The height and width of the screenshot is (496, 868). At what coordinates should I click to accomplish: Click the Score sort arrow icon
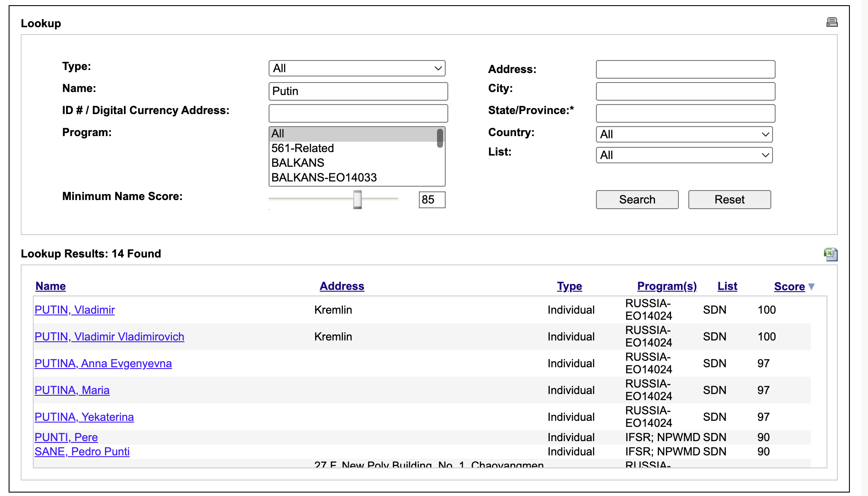(811, 286)
